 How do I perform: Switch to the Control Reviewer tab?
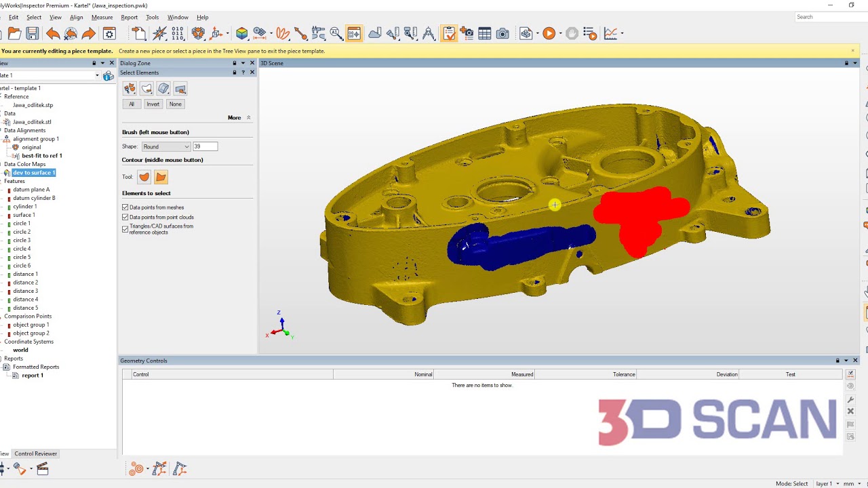[x=35, y=453]
